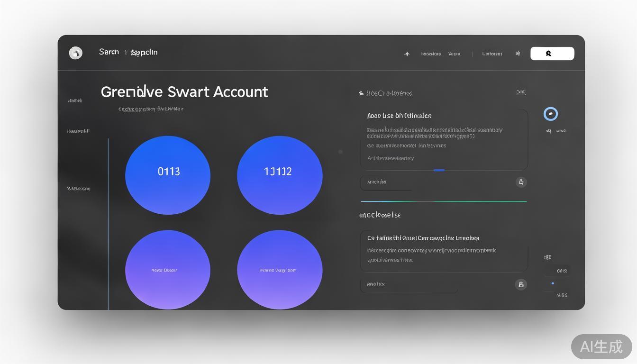
Task: Click the small blue dot toggle on right rail
Action: coord(553,283)
